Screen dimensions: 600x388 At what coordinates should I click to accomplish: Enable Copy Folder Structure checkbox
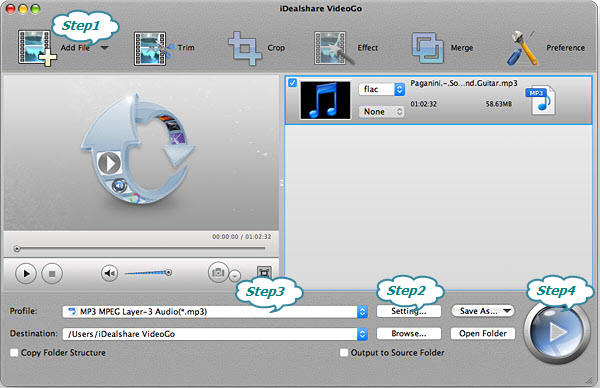(14, 352)
